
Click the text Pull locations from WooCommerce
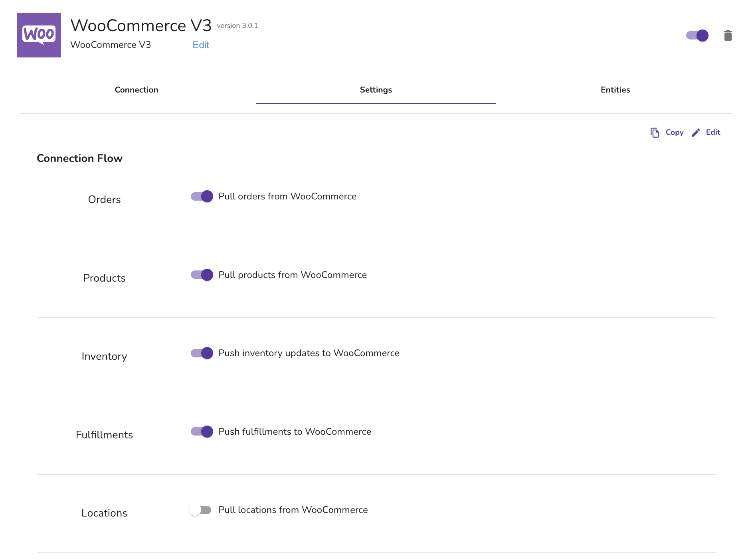click(x=293, y=510)
